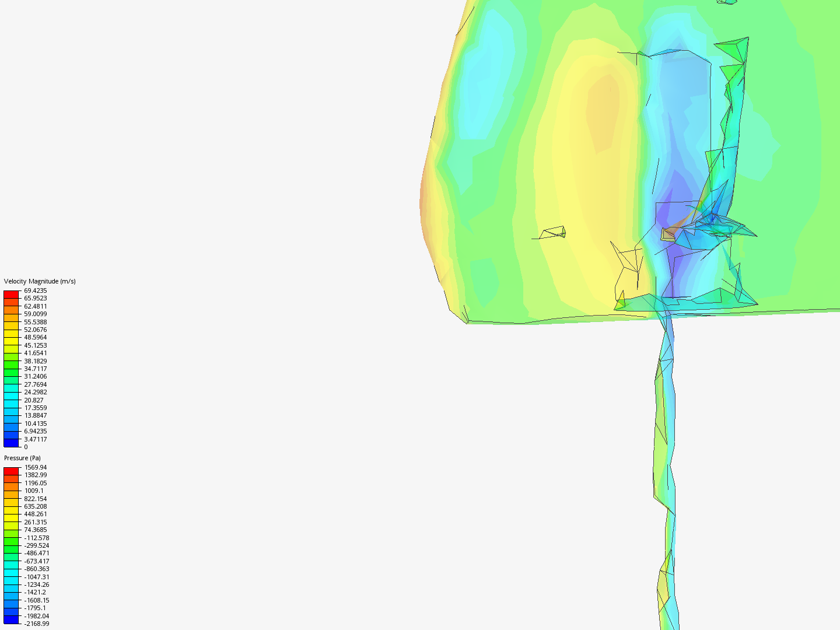Select velocity legend value 62.4811
Screen dimensions: 840x630
pos(36,306)
